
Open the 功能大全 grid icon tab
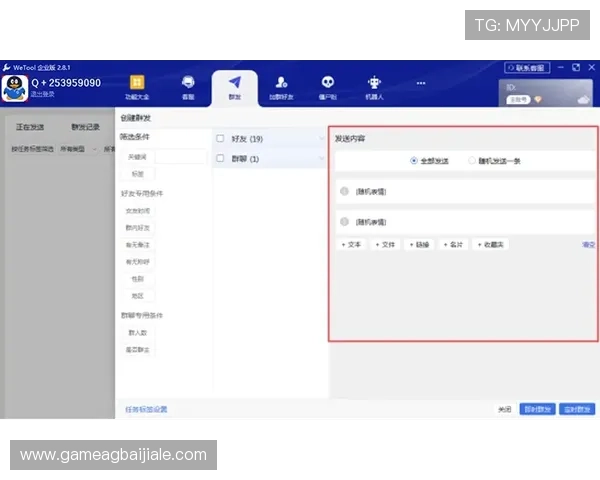[137, 87]
